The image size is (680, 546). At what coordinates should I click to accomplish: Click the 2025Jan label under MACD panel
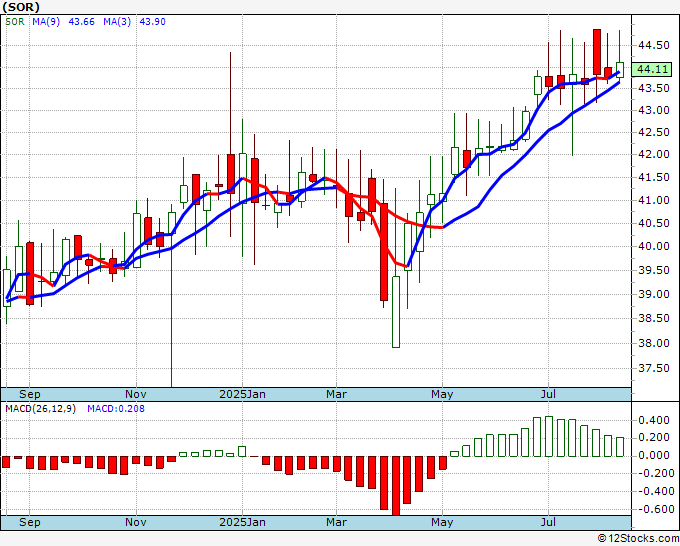242,522
